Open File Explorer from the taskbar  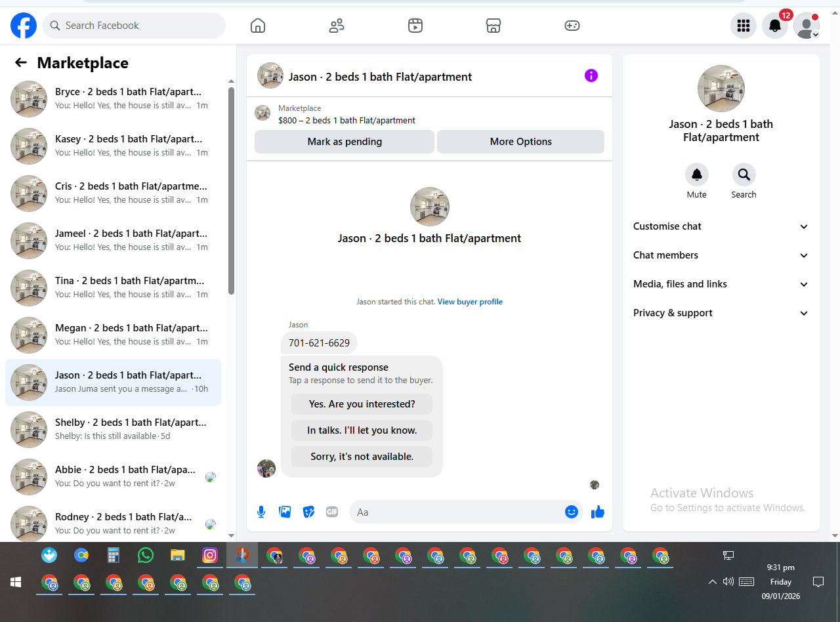click(x=177, y=556)
